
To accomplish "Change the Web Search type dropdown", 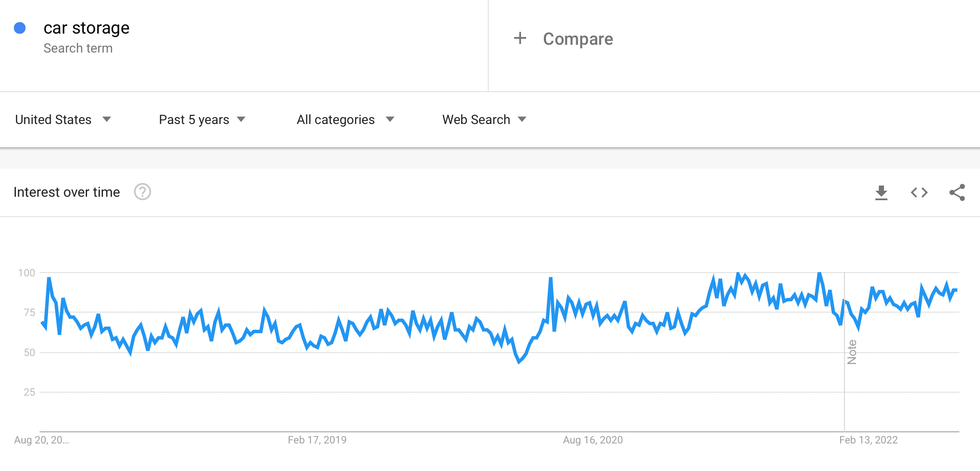I will (x=484, y=119).
